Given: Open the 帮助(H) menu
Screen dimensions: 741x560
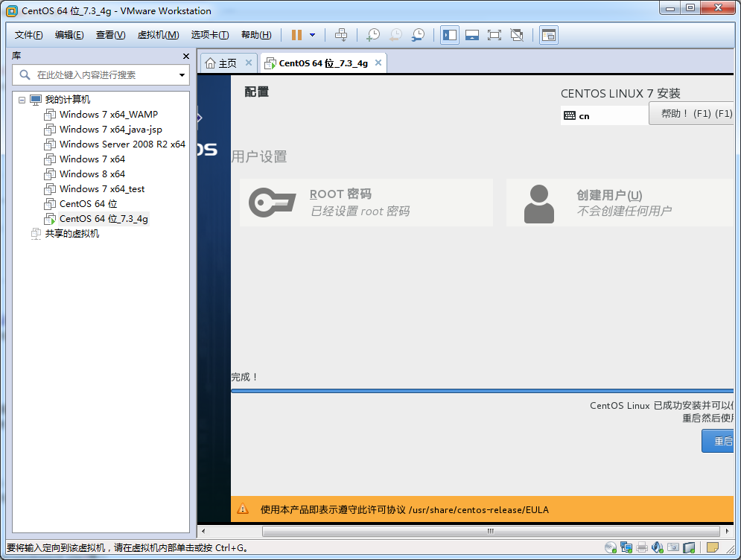Looking at the screenshot, I should click(256, 35).
